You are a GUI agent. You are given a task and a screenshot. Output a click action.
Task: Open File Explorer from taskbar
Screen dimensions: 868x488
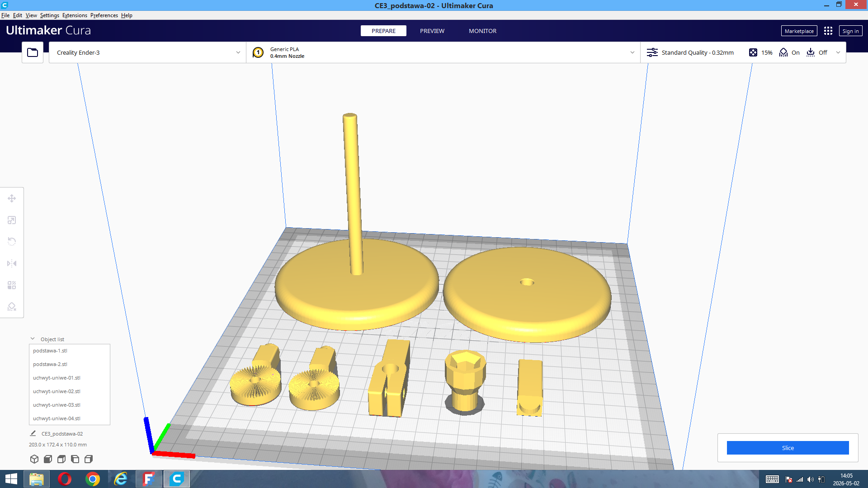click(37, 479)
